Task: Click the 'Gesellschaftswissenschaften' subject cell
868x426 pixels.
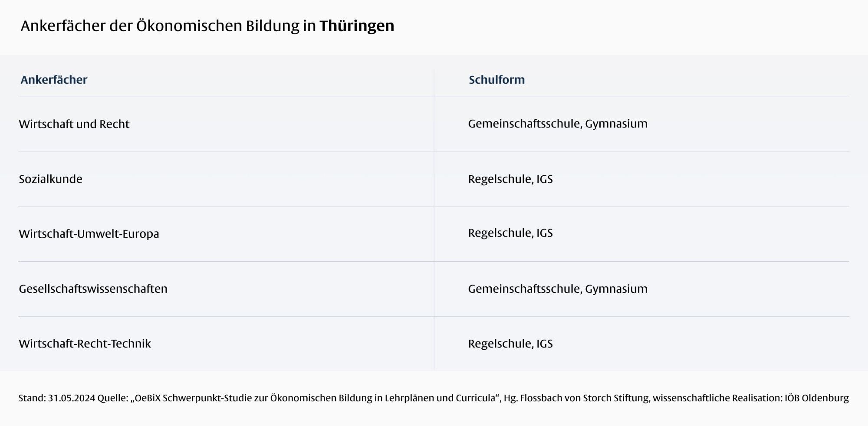Action: (93, 289)
